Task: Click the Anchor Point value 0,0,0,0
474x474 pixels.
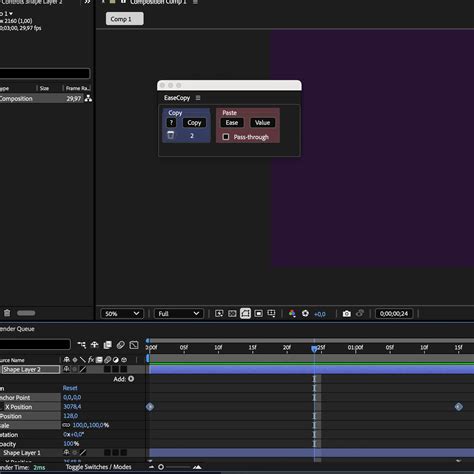Action: pos(72,397)
